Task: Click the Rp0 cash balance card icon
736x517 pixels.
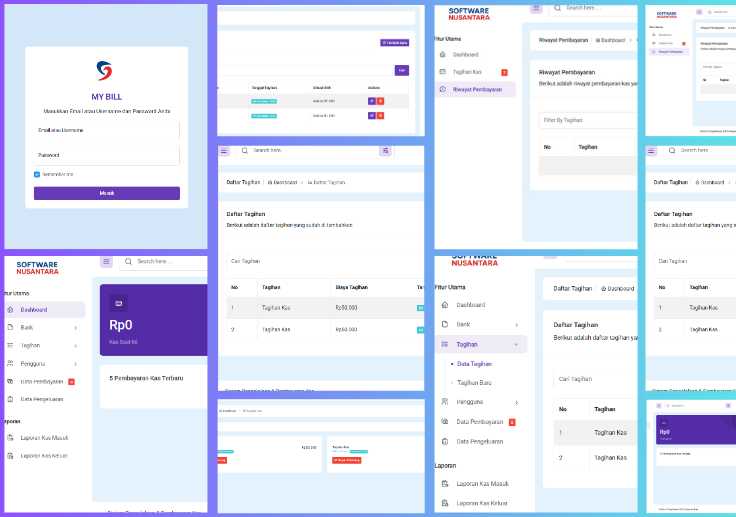Action: [120, 303]
